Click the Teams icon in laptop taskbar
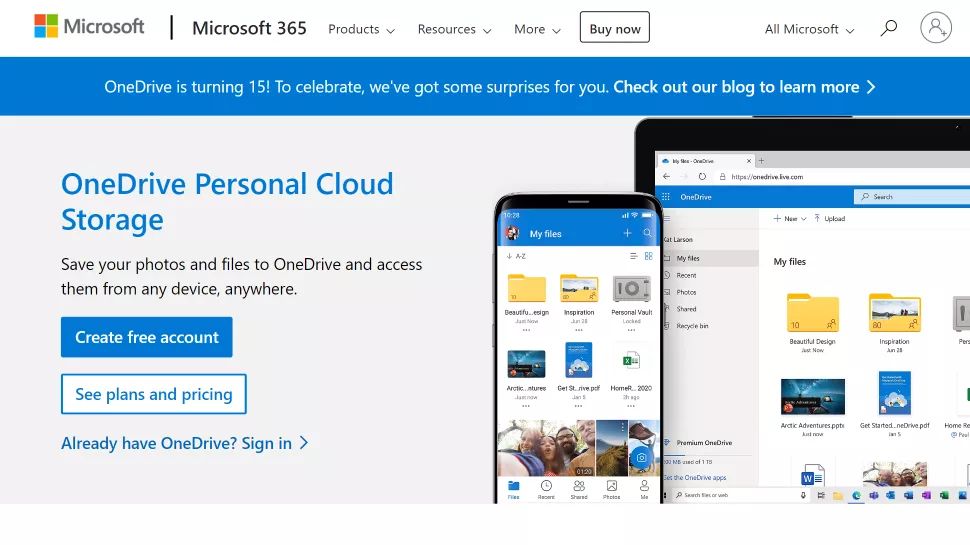This screenshot has height=545, width=970. [873, 496]
